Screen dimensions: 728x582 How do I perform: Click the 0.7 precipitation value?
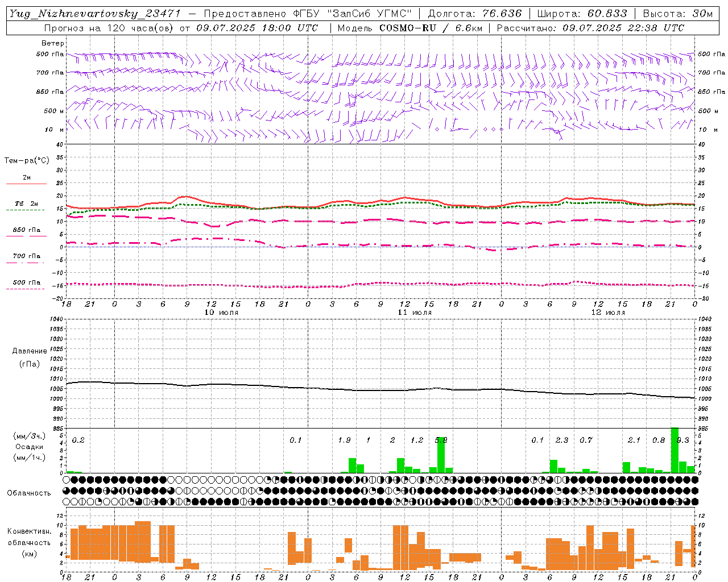[x=586, y=440]
